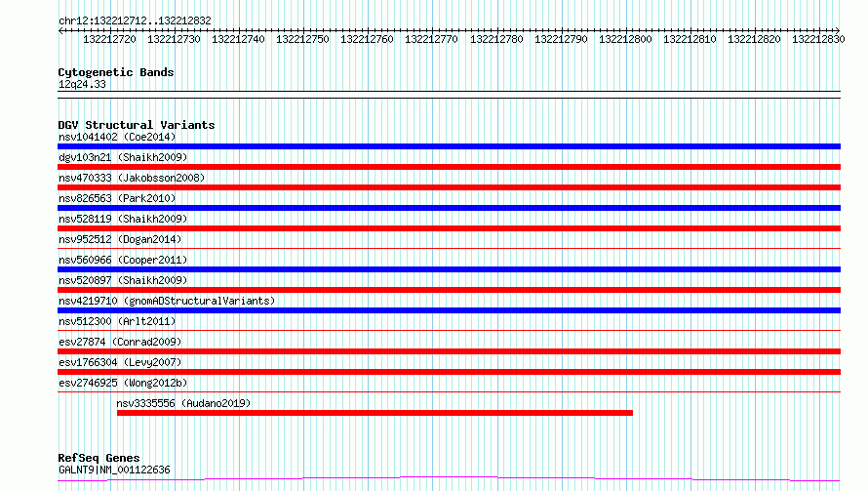Click the red bar under nsv528119
Screen dimensions: 868x491
tap(449, 228)
